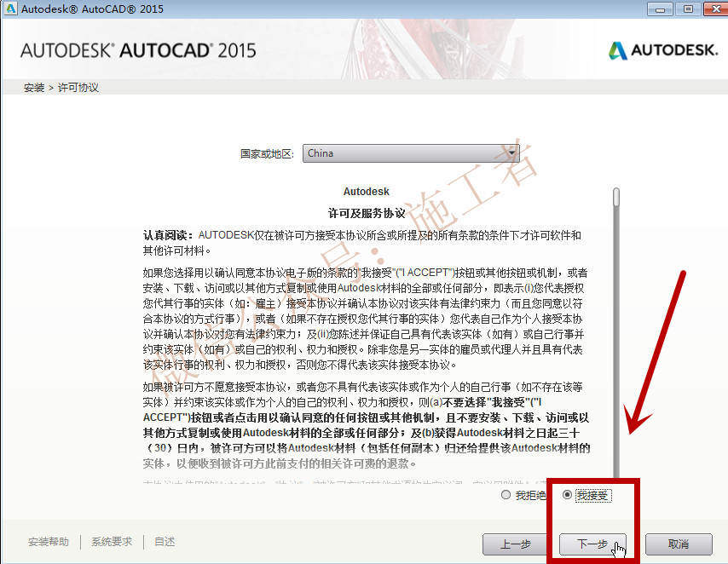
Task: Click the Autodesk logo in header
Action: 663,50
